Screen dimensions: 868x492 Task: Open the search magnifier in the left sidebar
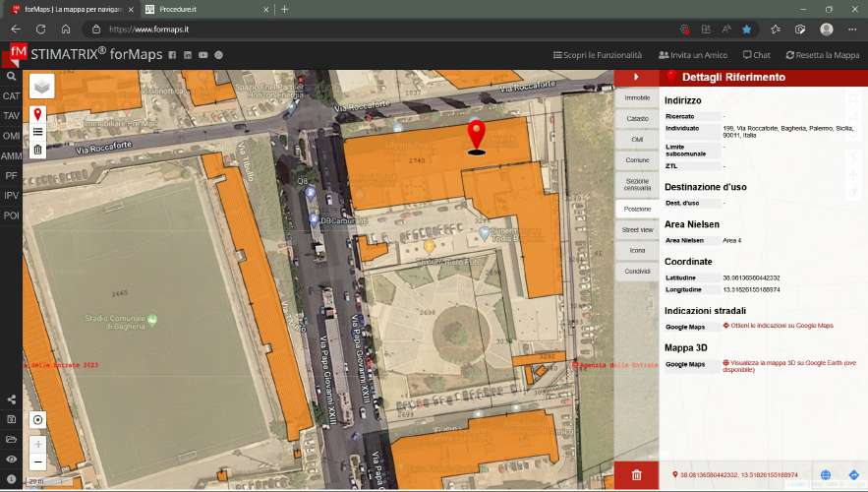coord(11,76)
